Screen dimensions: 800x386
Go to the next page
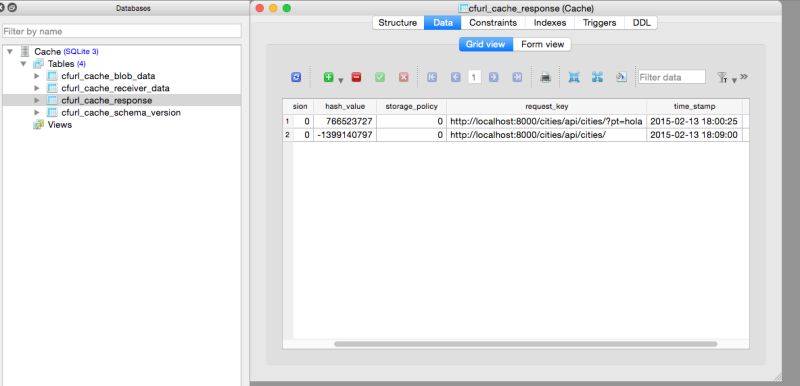(x=493, y=77)
